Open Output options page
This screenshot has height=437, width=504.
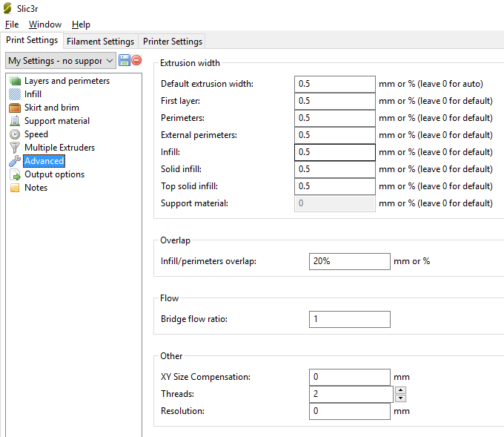coord(54,174)
